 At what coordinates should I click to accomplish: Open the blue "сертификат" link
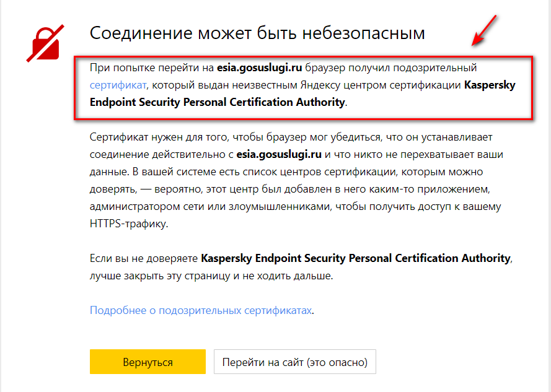(118, 85)
